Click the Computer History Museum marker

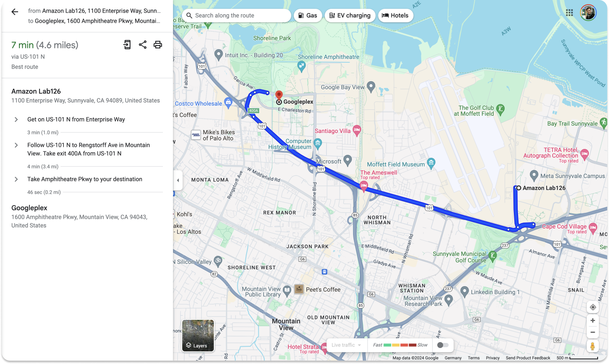coord(318,143)
